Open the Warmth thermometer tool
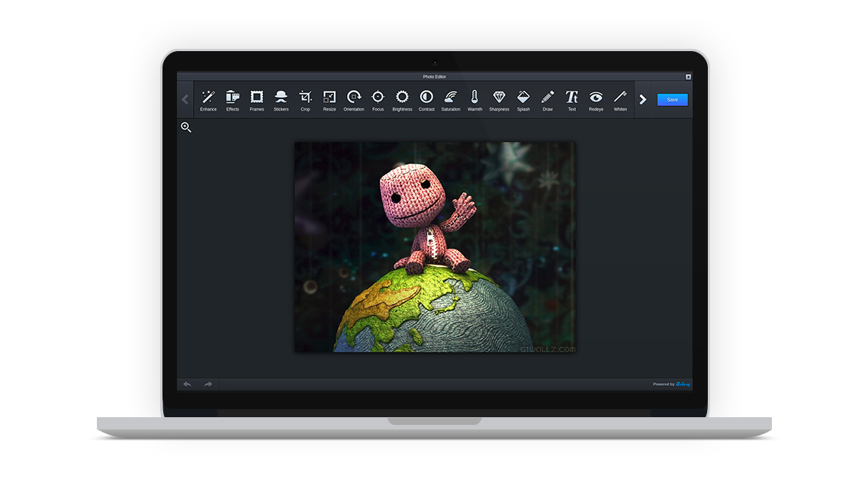The image size is (868, 495). point(474,98)
